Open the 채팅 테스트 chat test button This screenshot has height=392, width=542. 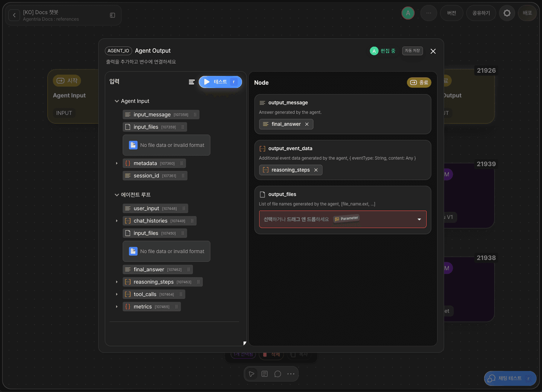[510, 379]
